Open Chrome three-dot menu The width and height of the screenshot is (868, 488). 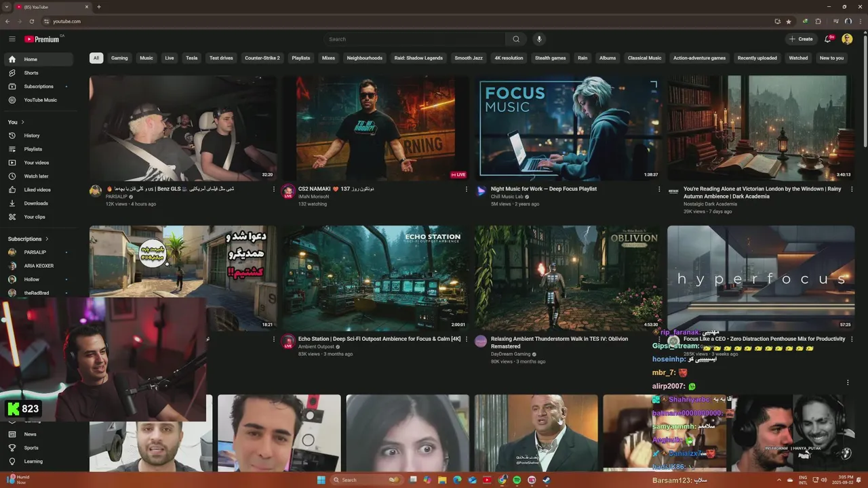pyautogui.click(x=860, y=21)
